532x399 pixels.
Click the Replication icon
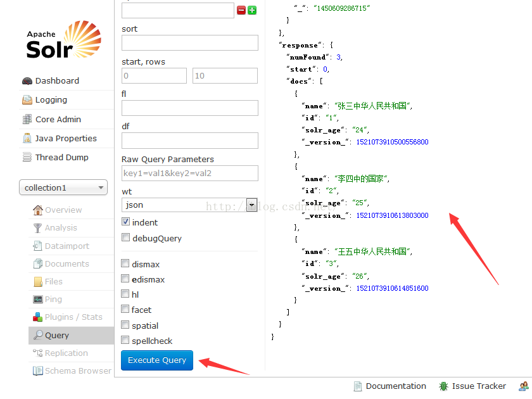37,353
